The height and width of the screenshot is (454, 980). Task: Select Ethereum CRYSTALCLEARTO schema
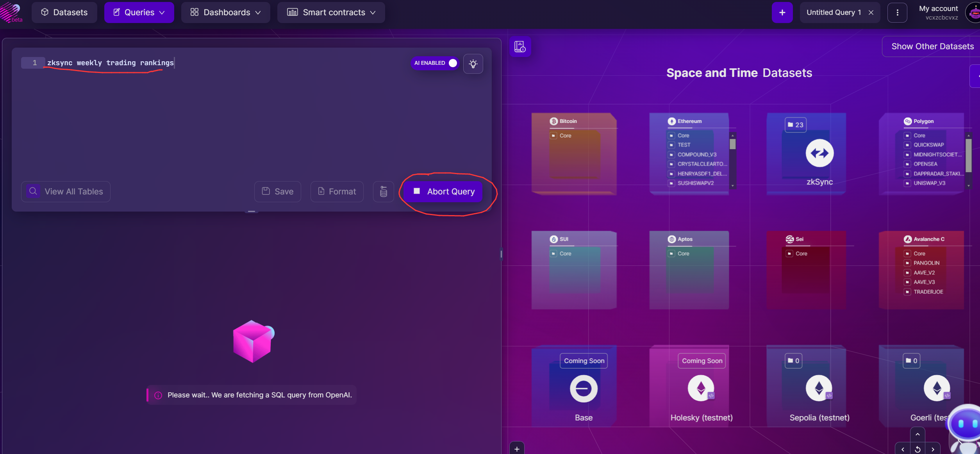[698, 164]
